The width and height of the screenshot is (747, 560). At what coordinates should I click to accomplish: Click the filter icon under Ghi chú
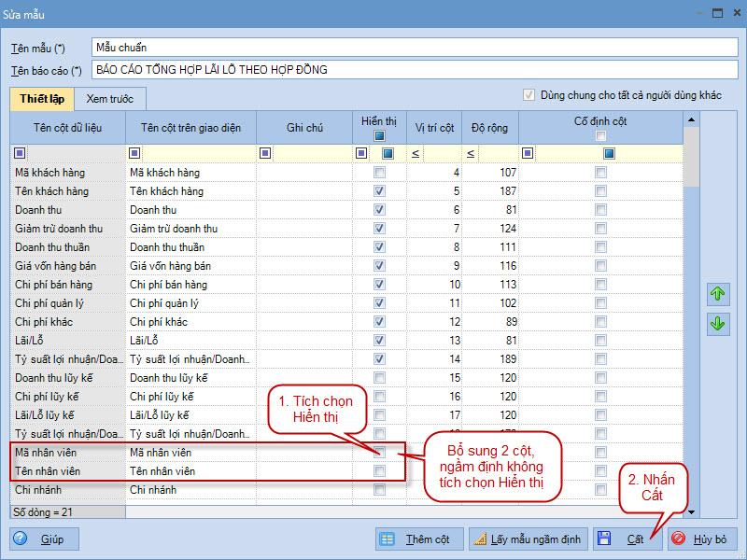point(265,153)
